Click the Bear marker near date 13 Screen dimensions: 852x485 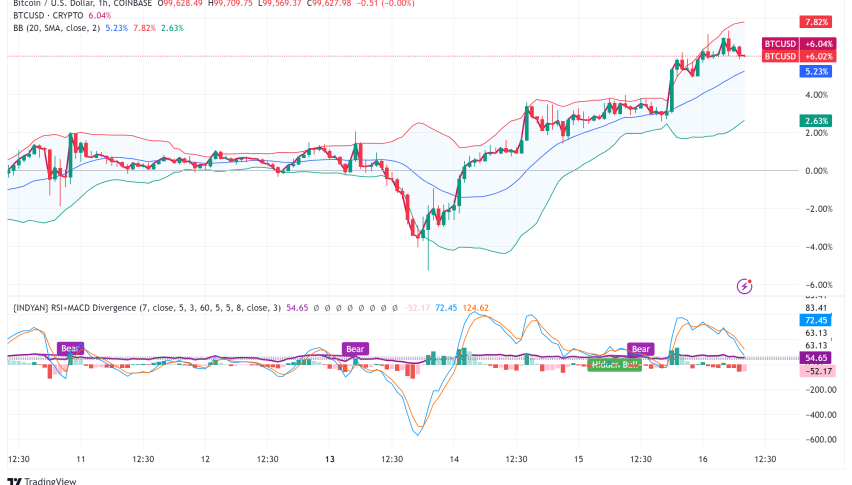pos(355,349)
